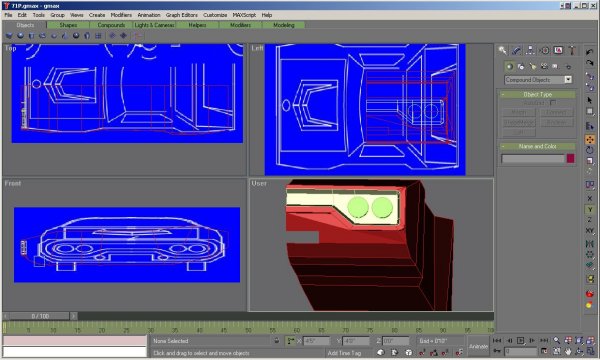The image size is (600, 360).
Task: Switch to the Lights & Cameras tab
Action: tap(154, 25)
